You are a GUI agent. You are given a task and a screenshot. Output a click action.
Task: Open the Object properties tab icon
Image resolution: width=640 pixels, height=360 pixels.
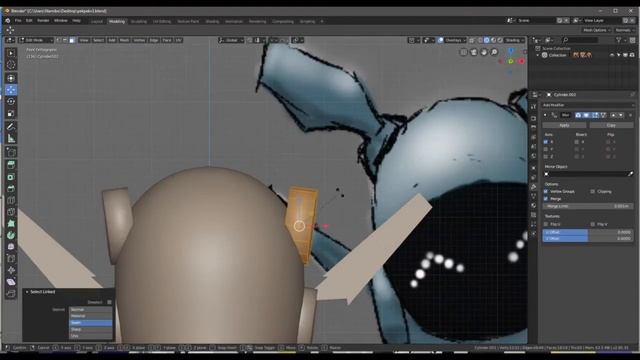click(x=533, y=168)
